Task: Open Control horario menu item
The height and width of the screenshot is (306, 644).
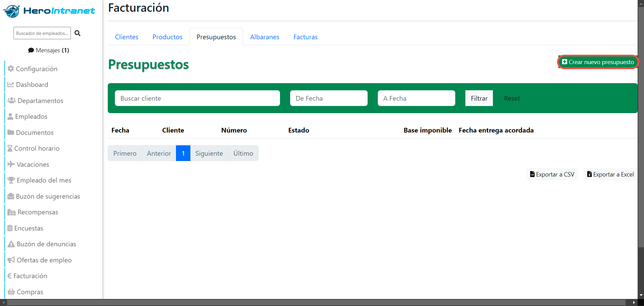Action: [x=37, y=148]
